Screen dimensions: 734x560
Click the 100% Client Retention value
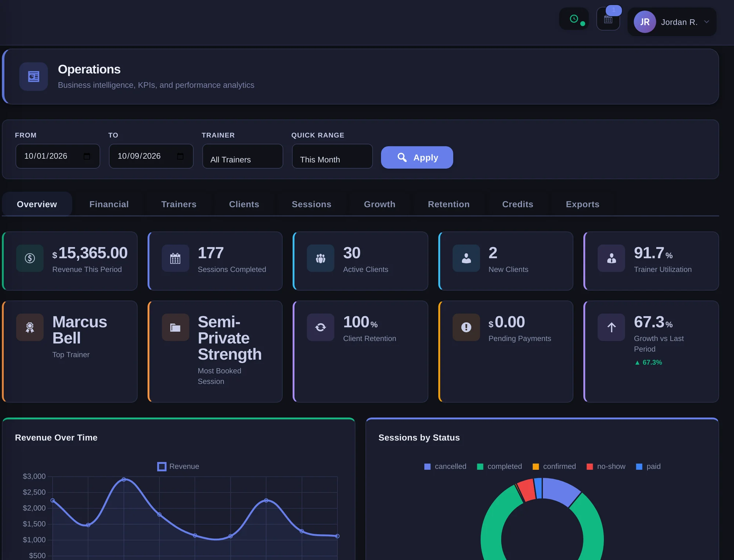pos(360,322)
